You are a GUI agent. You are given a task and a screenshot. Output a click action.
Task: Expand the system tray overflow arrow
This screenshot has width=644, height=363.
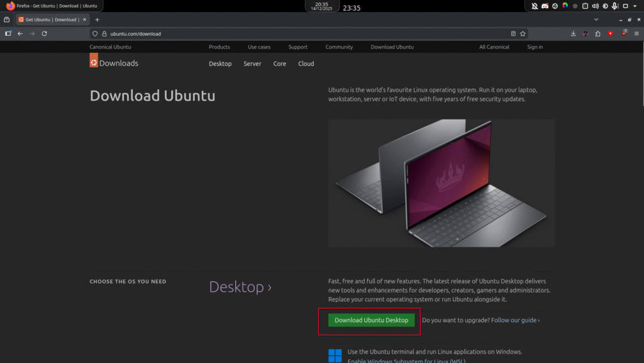(x=635, y=6)
